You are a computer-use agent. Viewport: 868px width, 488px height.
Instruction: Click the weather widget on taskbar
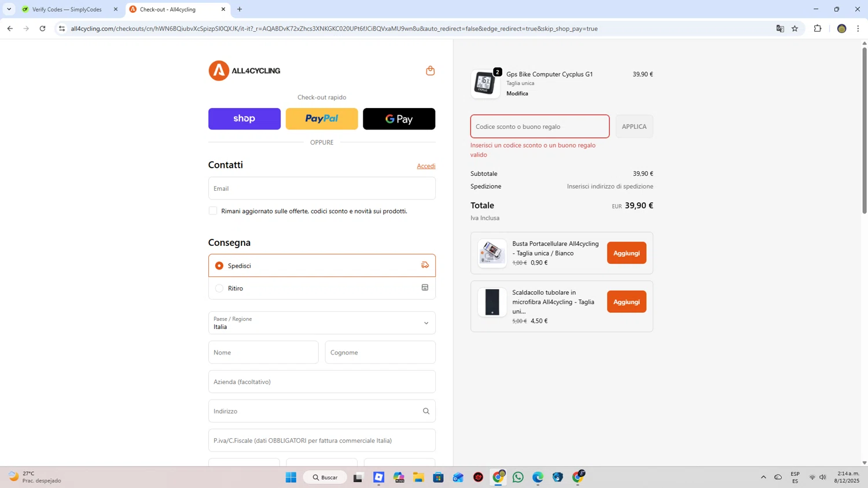click(35, 477)
